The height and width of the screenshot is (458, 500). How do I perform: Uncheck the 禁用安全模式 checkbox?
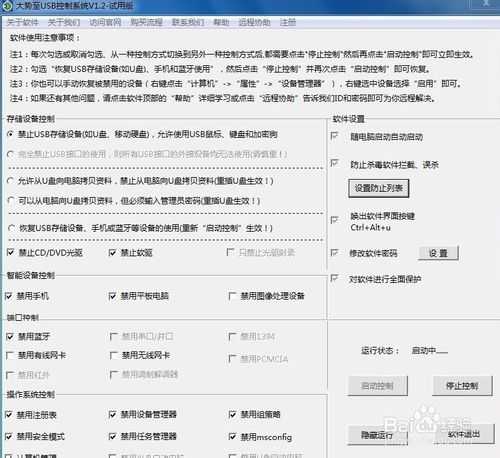coord(8,436)
